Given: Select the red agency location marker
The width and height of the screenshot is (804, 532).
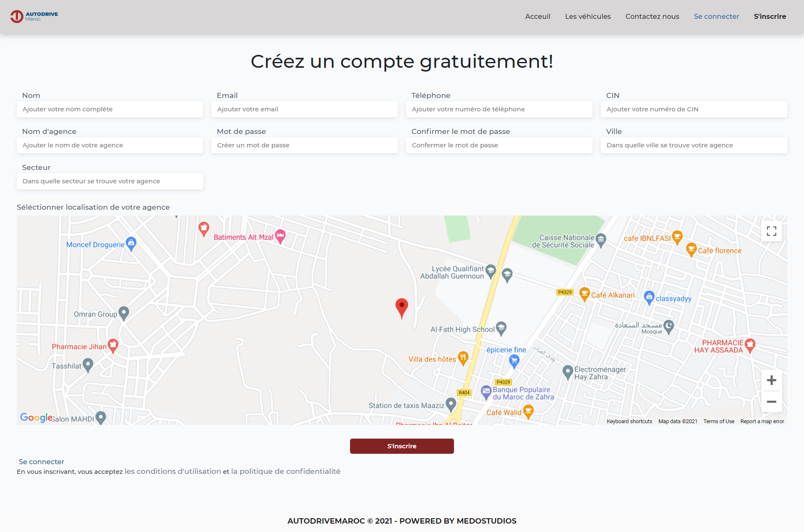Looking at the screenshot, I should click(x=402, y=308).
